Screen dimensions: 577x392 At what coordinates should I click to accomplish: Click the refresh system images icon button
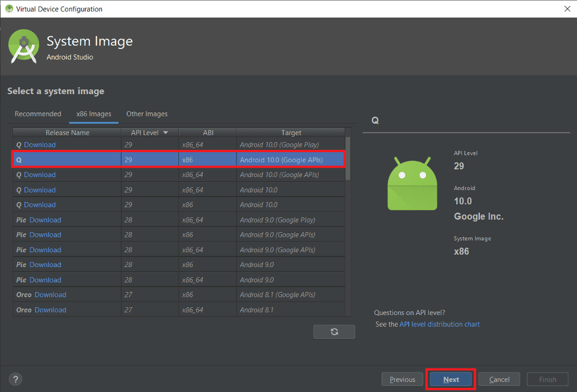[x=334, y=332]
